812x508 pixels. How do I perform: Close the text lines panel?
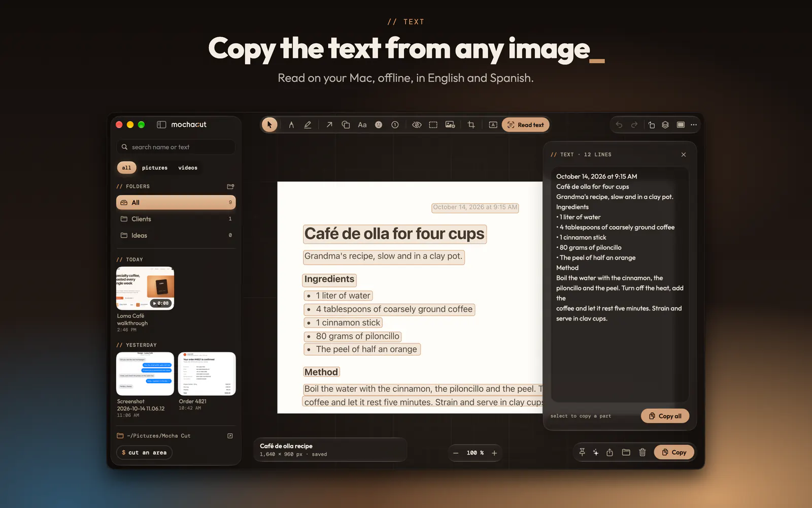coord(684,154)
